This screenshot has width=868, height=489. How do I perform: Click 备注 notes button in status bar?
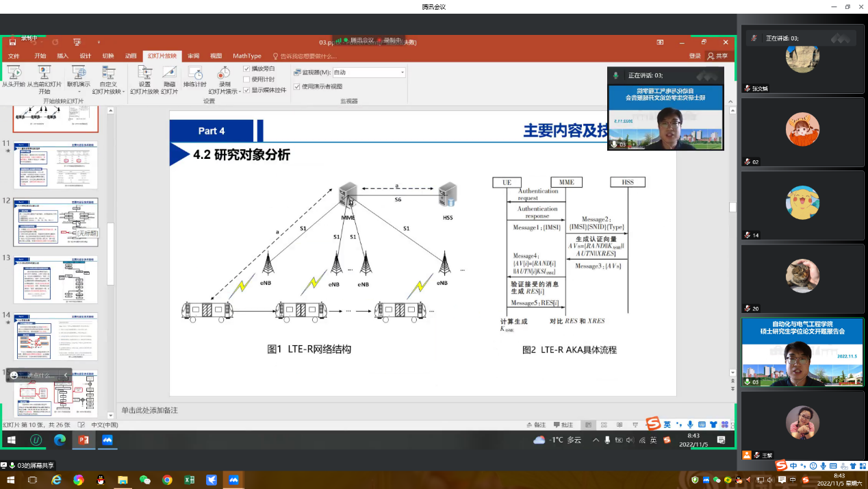pos(536,425)
